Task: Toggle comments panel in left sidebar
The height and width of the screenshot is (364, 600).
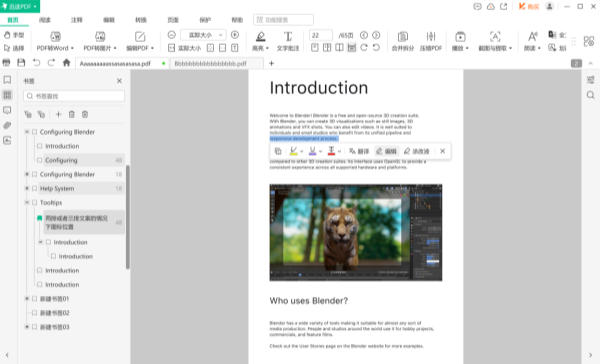Action: click(7, 110)
